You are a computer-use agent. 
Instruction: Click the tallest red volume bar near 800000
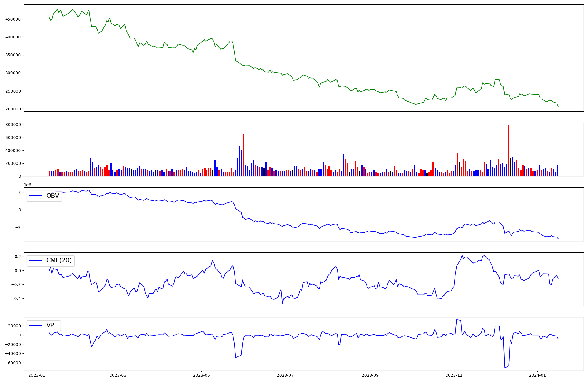click(509, 150)
